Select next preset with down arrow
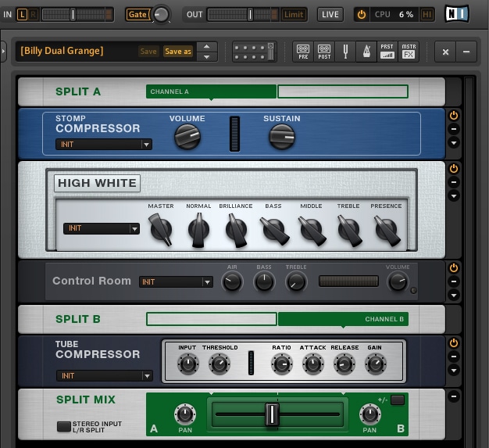Viewport: 489px width, 448px height. pos(207,57)
